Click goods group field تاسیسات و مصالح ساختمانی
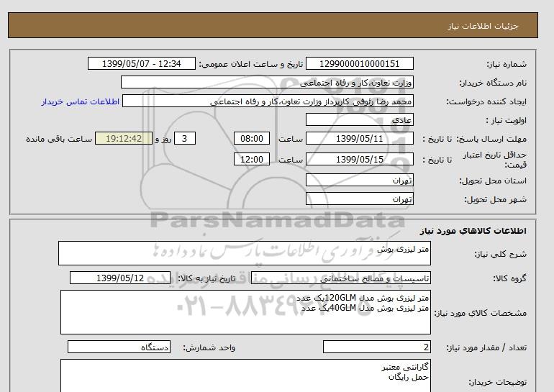 pos(340,278)
